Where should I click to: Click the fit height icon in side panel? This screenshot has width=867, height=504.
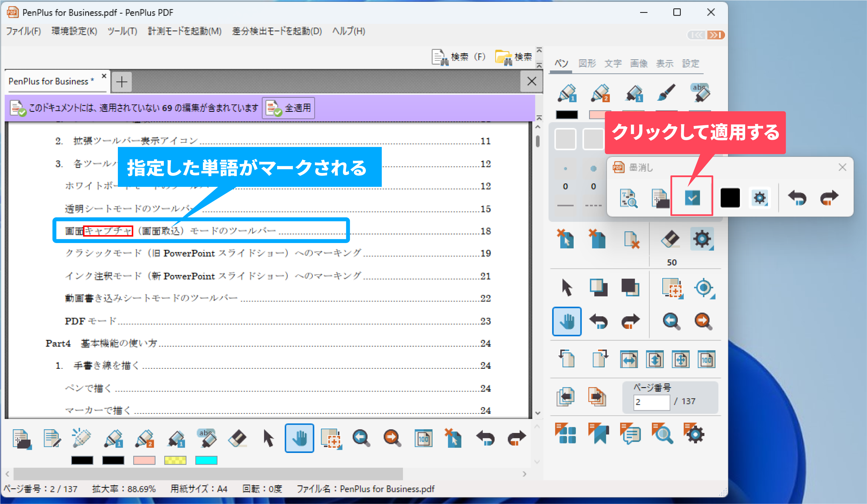tap(654, 360)
